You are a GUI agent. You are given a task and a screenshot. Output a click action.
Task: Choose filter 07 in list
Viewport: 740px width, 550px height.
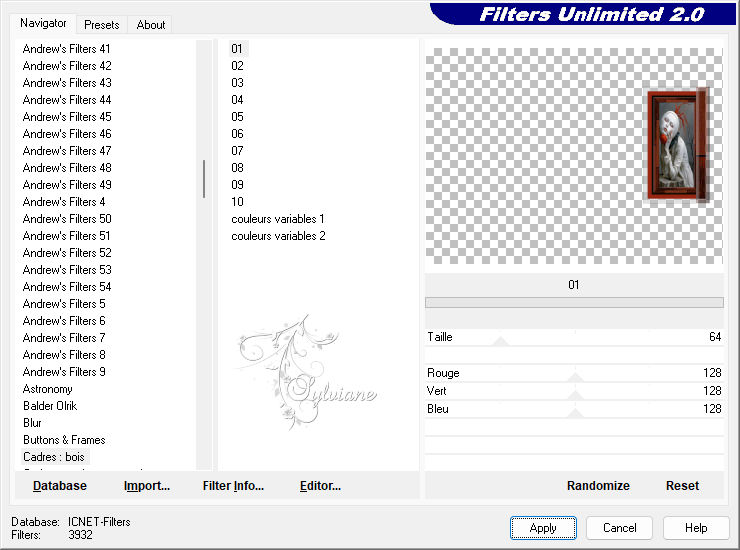pos(237,151)
